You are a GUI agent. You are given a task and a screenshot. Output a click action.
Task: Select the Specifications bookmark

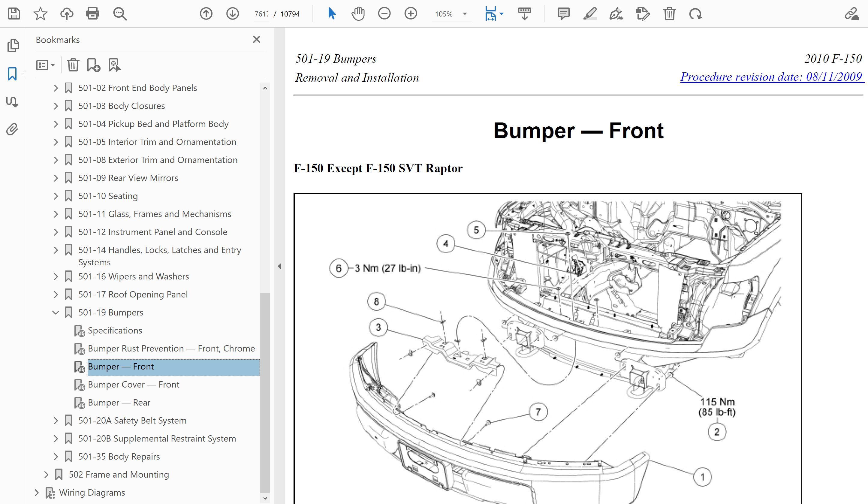click(115, 330)
